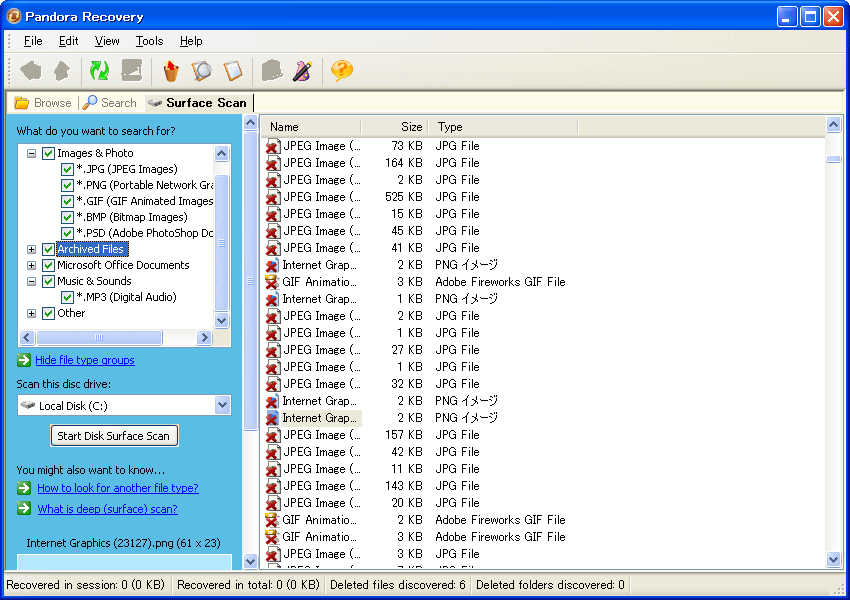850x600 pixels.
Task: Toggle *.PSD Adobe PhotoShop checkbox
Action: pos(67,233)
